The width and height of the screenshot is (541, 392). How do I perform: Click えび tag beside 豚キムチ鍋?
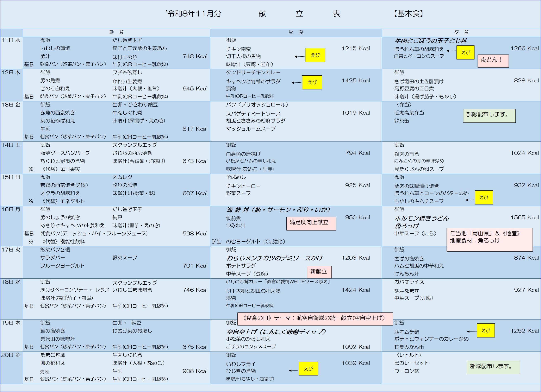486,330
